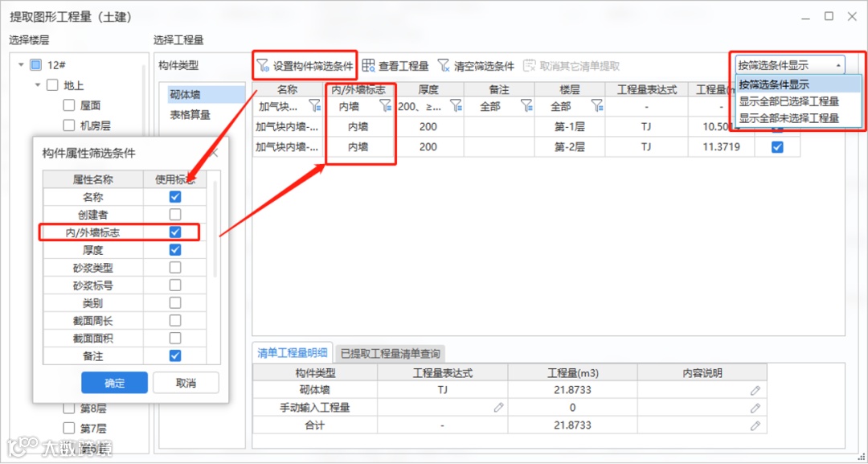Select 显示全部未选择工程量 option
868x464 pixels.
point(798,118)
